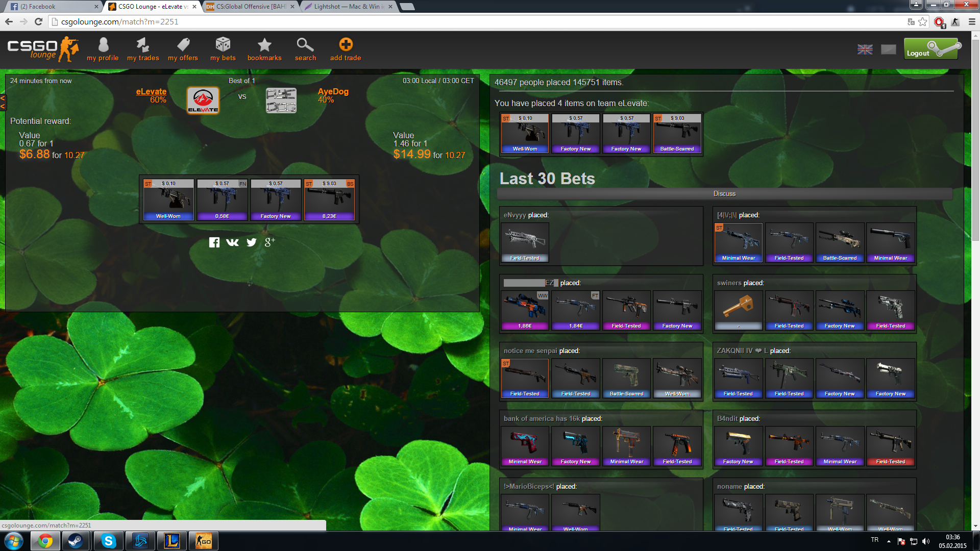Click the volume tray icon
Image resolution: width=980 pixels, height=551 pixels.
click(x=926, y=541)
